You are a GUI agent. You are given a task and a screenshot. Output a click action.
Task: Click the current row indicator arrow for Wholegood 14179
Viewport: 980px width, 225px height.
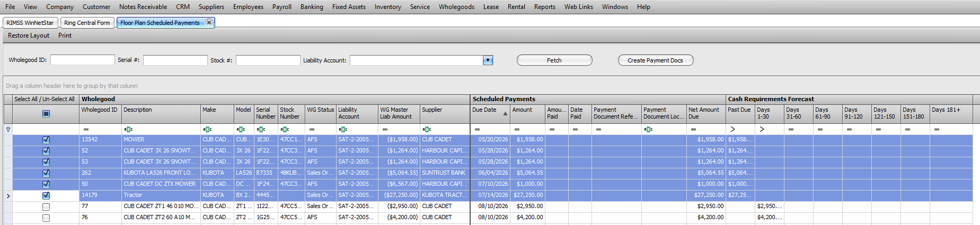8,196
